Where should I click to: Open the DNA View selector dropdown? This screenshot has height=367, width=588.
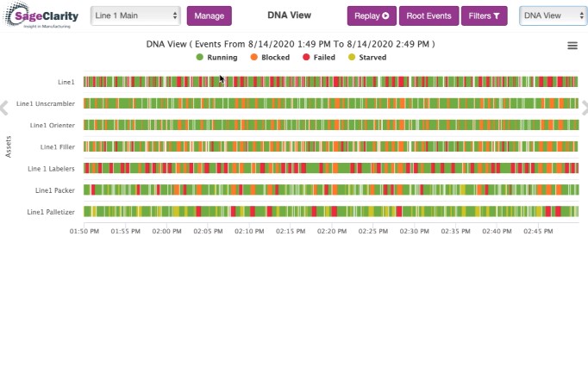[x=554, y=16]
